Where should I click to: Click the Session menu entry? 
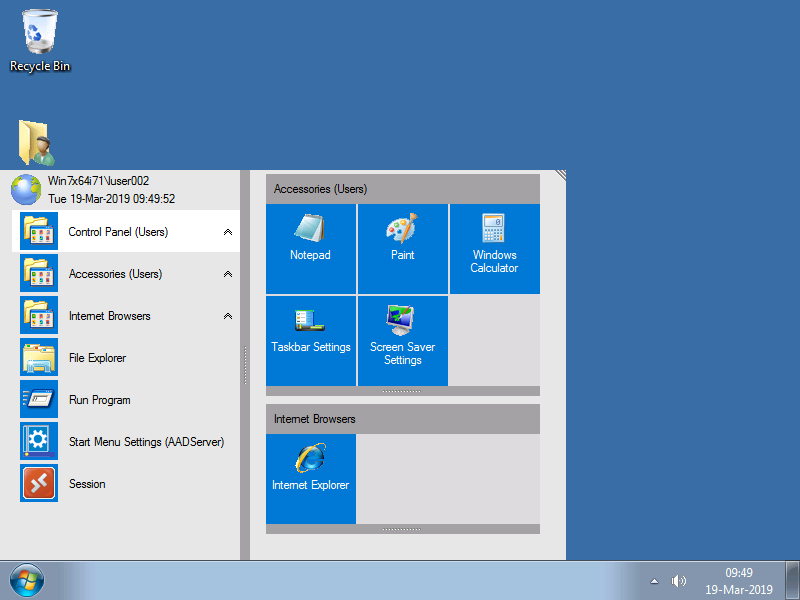click(87, 484)
